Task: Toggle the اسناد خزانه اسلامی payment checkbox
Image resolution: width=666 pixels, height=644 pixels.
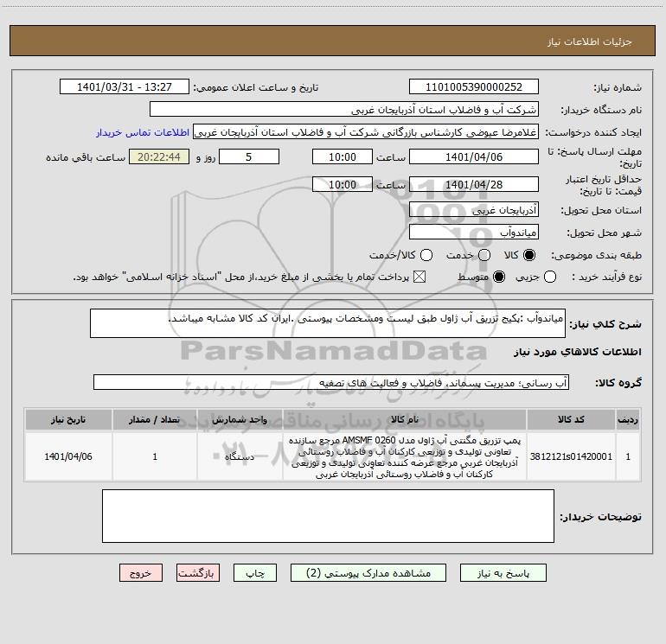Action: (x=419, y=277)
